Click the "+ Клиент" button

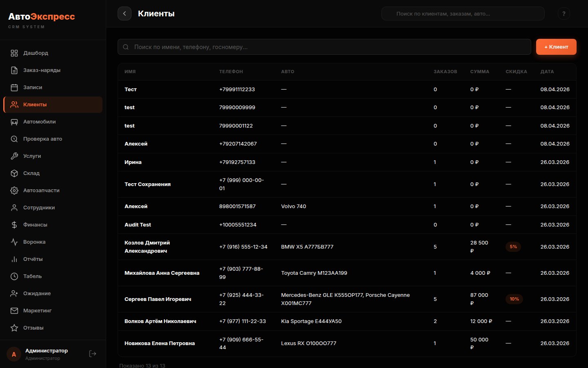click(556, 47)
